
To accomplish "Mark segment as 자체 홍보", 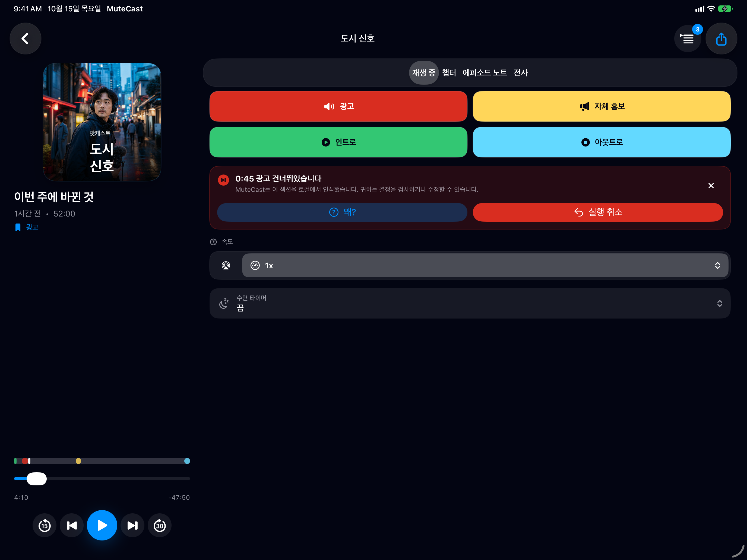I will 602,106.
